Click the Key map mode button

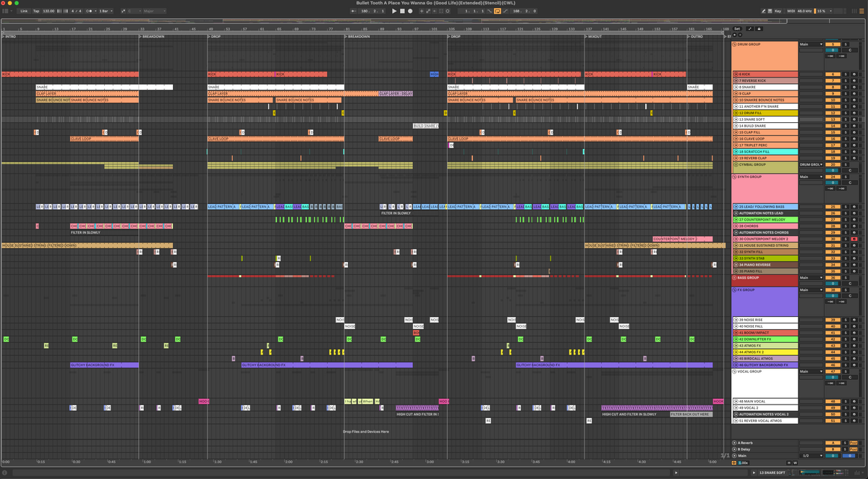778,11
